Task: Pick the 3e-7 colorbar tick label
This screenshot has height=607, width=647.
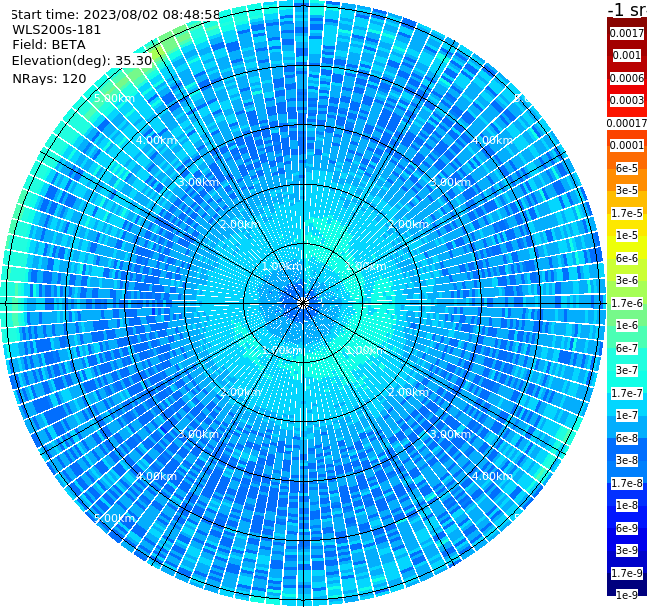Action: [627, 370]
